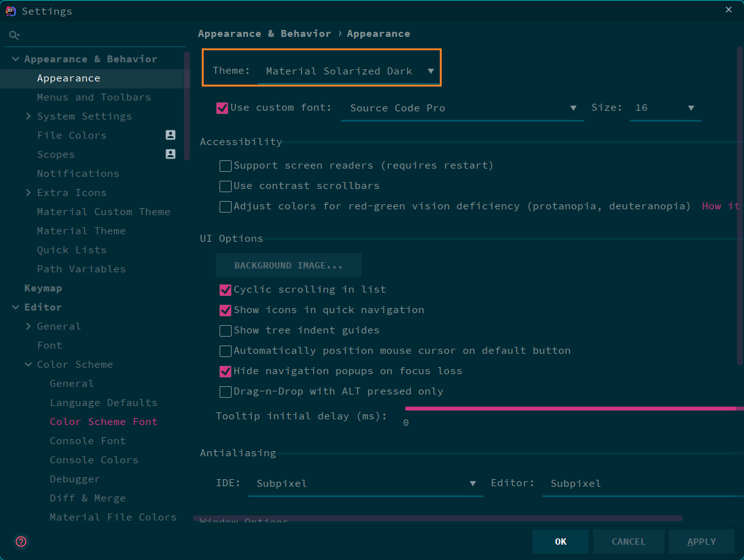Open Diff & Merge colors
The image size is (744, 560).
point(88,498)
